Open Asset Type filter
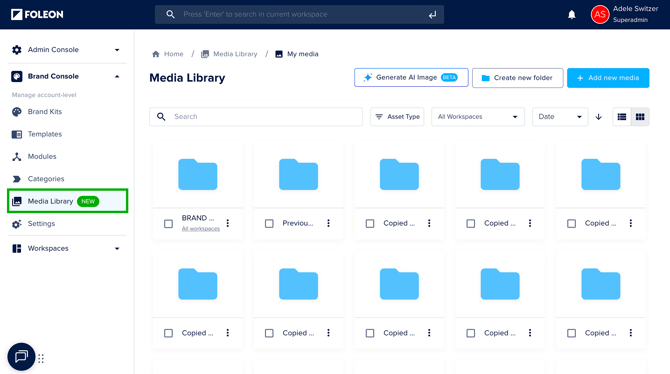The width and height of the screenshot is (670, 374). tap(397, 117)
